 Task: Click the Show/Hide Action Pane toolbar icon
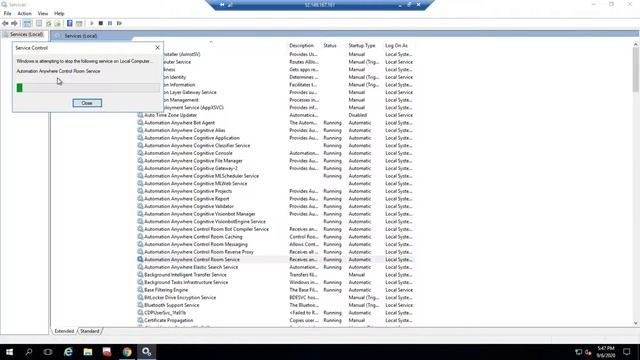[79, 23]
